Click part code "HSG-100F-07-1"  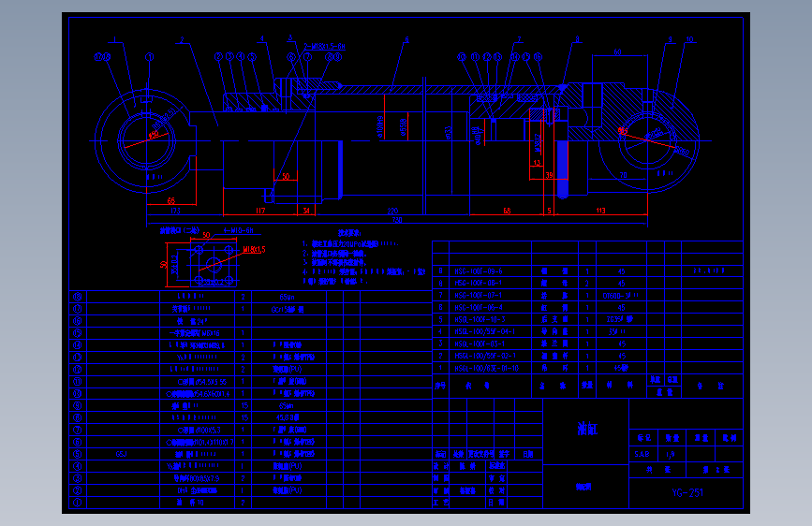point(479,296)
